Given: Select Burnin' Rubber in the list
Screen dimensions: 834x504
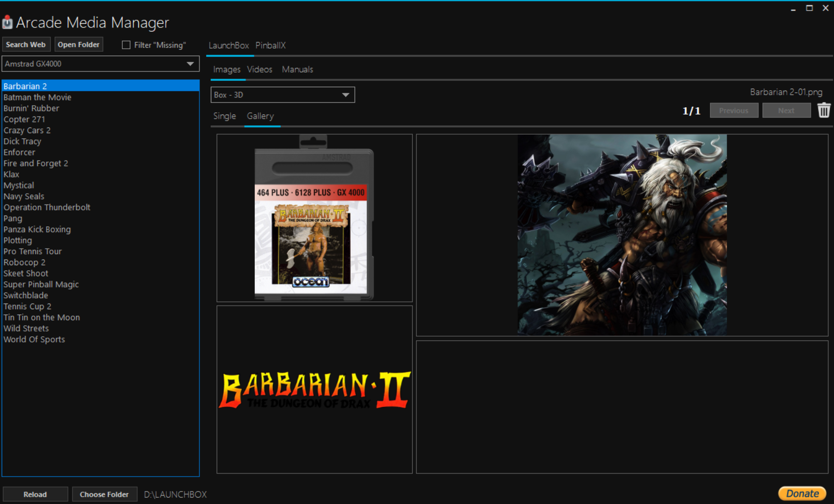Looking at the screenshot, I should click(x=100, y=108).
